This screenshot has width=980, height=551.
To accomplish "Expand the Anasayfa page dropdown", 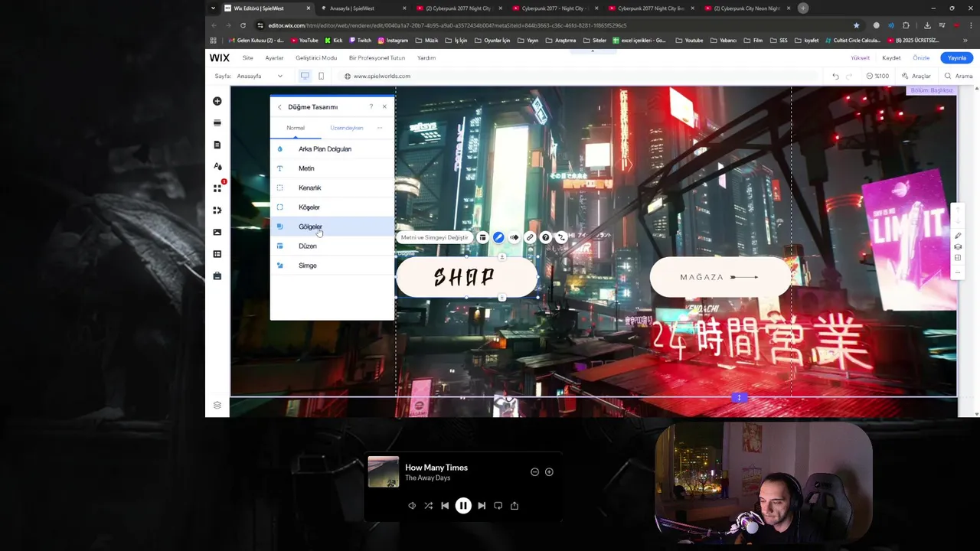I will tap(260, 76).
